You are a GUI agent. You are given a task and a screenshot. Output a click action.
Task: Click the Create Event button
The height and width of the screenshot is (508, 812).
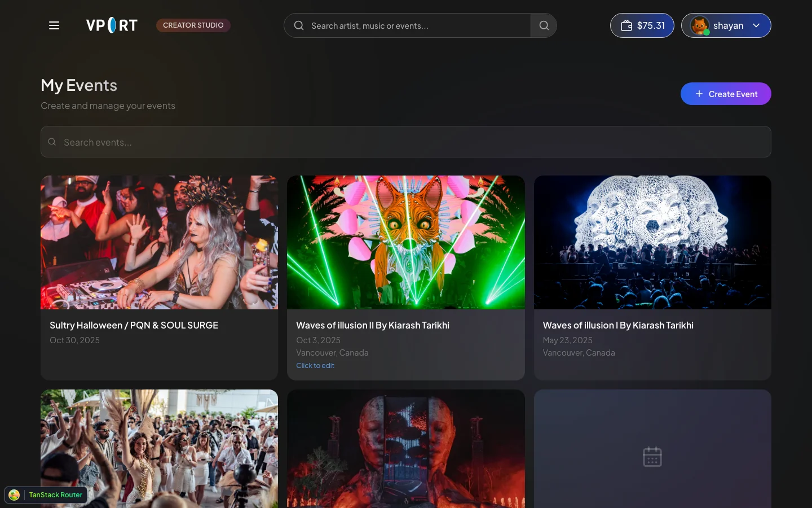pyautogui.click(x=726, y=94)
